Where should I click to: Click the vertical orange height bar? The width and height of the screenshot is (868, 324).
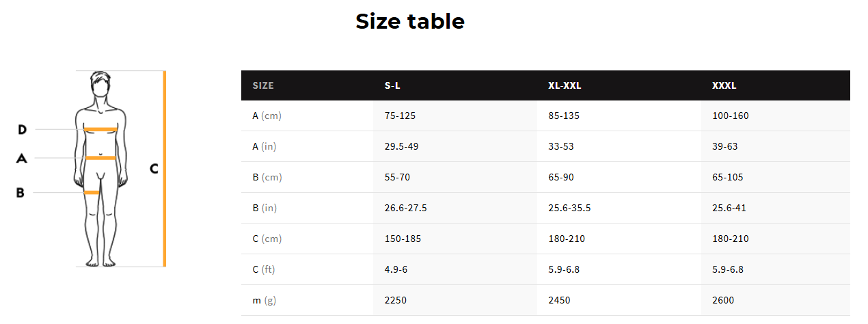point(164,168)
